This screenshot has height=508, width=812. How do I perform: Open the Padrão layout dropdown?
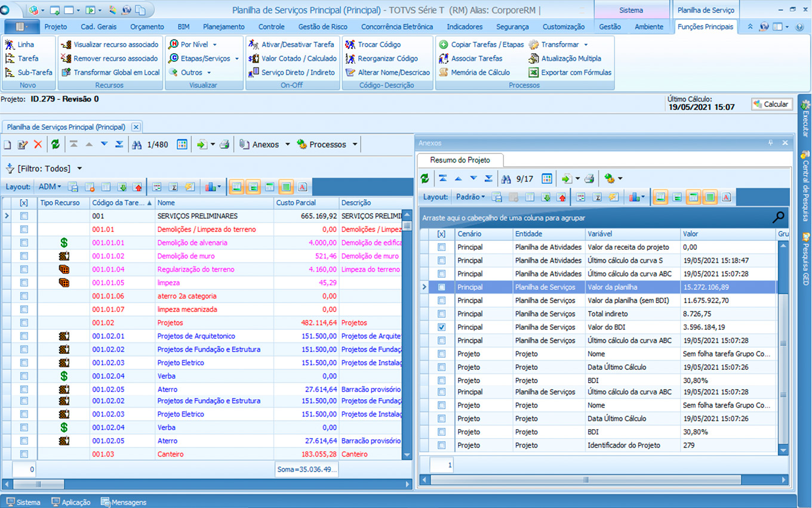pyautogui.click(x=470, y=197)
